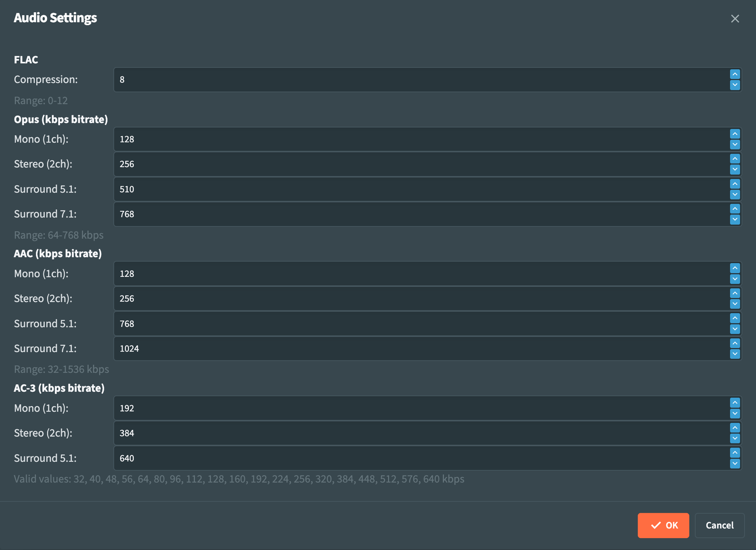756x550 pixels.
Task: Decrease AC-3 Surround 5.1 bitrate down arrow
Action: click(x=735, y=464)
